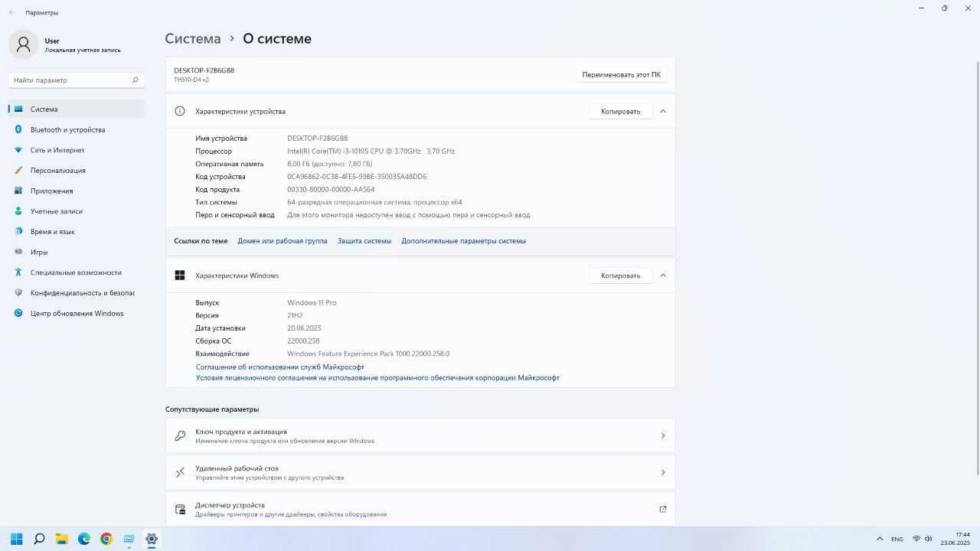Click the remote desktop icon

[180, 472]
